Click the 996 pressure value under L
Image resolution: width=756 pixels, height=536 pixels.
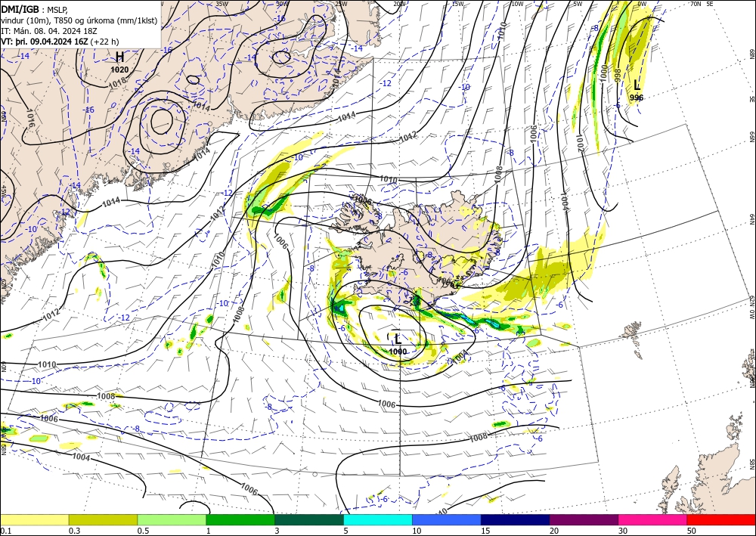click(x=637, y=98)
